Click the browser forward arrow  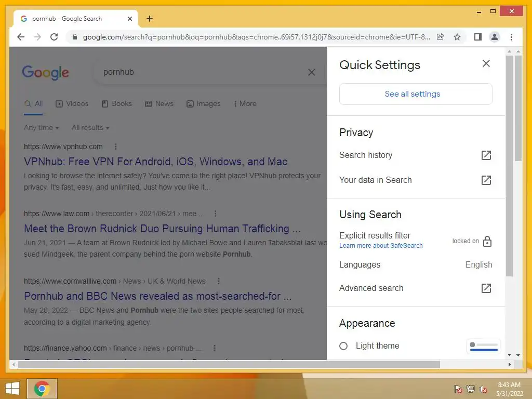pyautogui.click(x=37, y=37)
